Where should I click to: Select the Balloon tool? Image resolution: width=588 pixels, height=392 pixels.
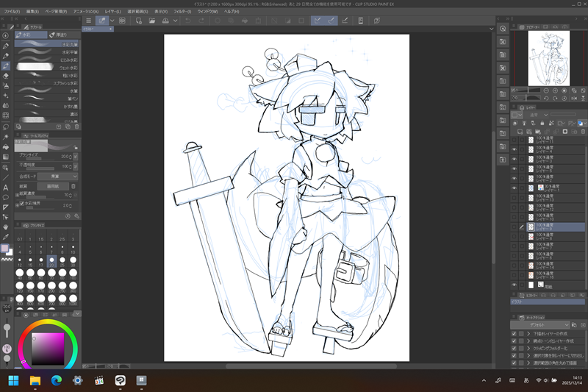pyautogui.click(x=6, y=197)
